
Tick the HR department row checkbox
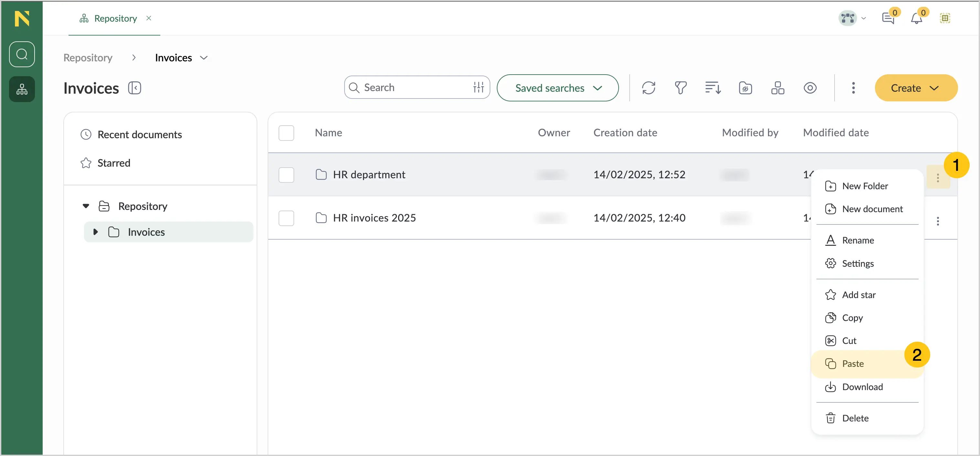pyautogui.click(x=286, y=175)
